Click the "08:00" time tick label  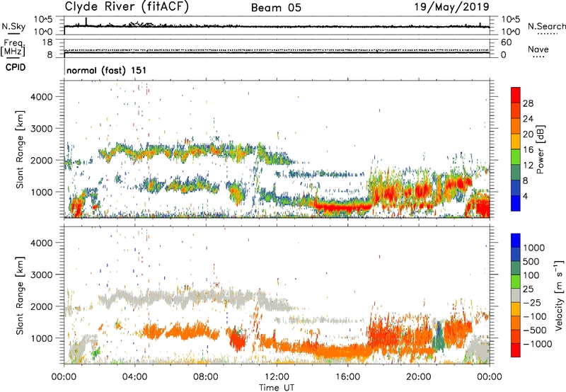[x=206, y=377]
